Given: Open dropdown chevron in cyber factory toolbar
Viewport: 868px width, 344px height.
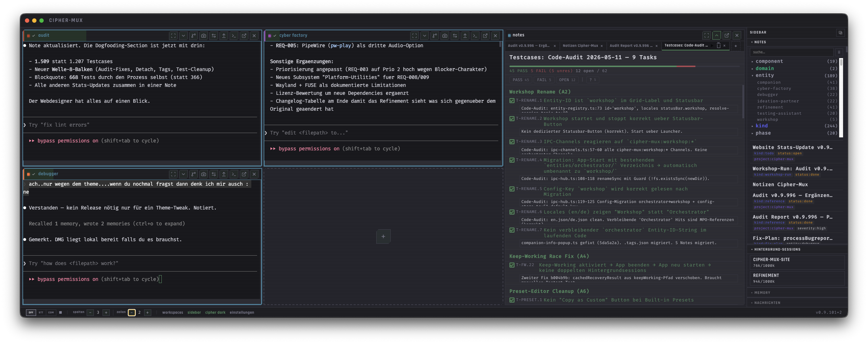Looking at the screenshot, I should (x=425, y=36).
